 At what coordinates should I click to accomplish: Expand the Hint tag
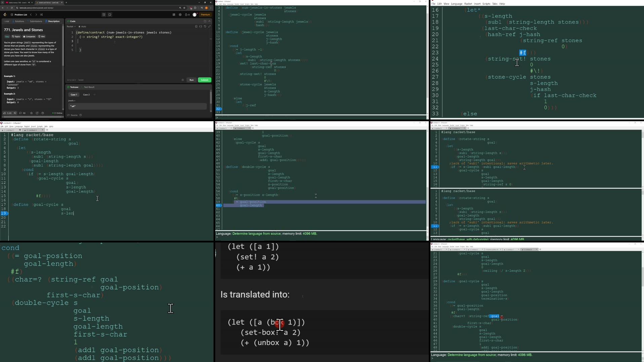42,36
